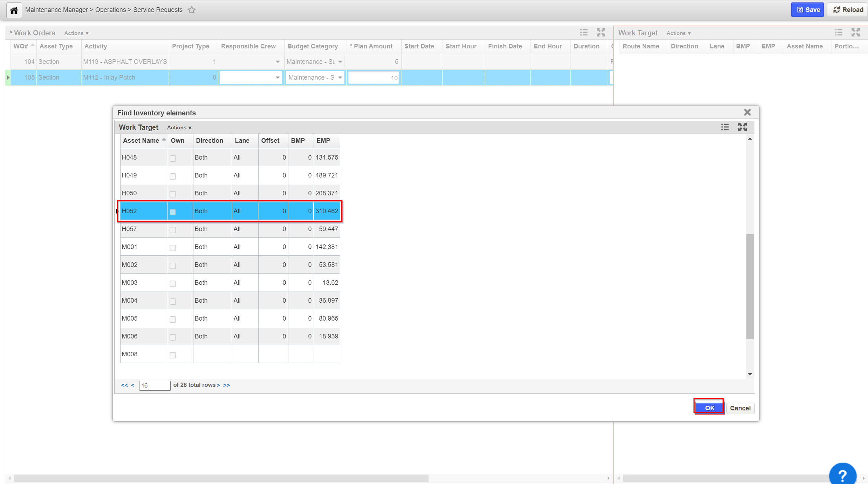Expand Budget Category dropdown for work order 104

[x=340, y=62]
